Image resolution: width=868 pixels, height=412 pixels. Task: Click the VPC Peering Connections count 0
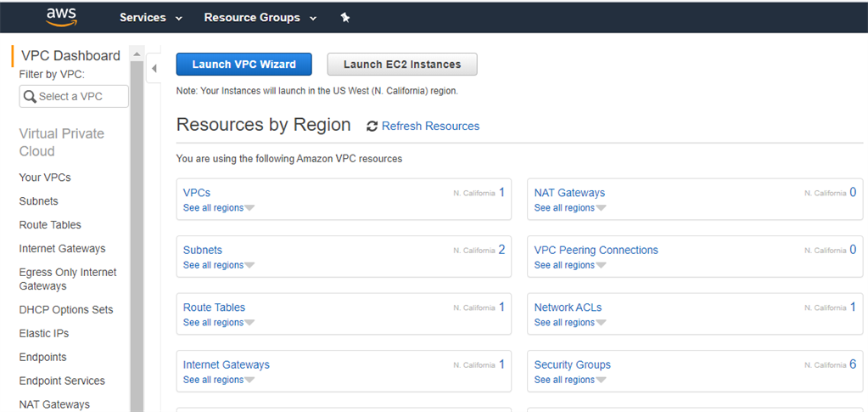tap(853, 250)
